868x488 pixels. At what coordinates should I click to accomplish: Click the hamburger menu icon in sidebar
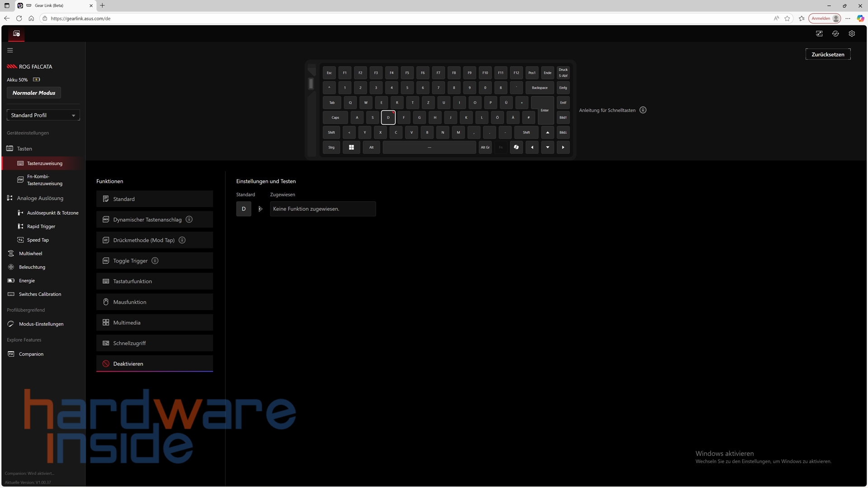[10, 51]
